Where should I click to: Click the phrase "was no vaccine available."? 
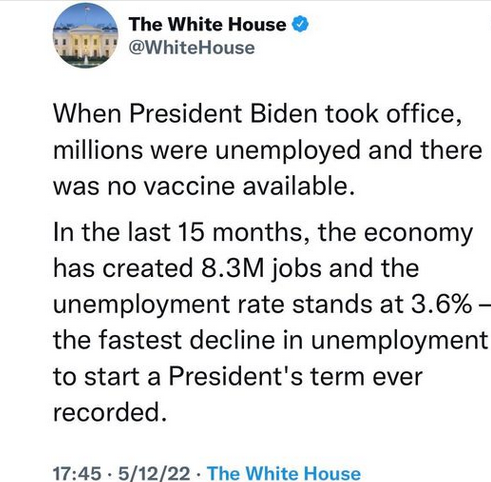[x=204, y=186]
